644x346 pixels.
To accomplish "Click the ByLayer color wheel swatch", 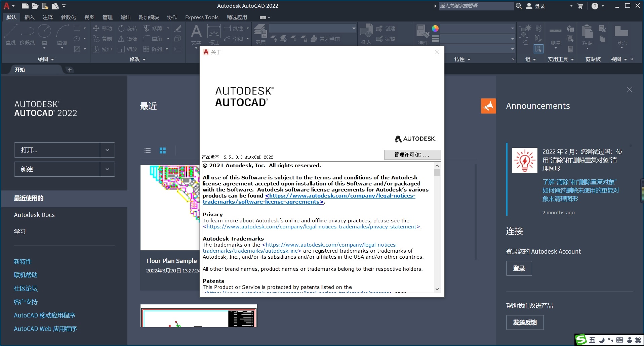I will click(435, 29).
